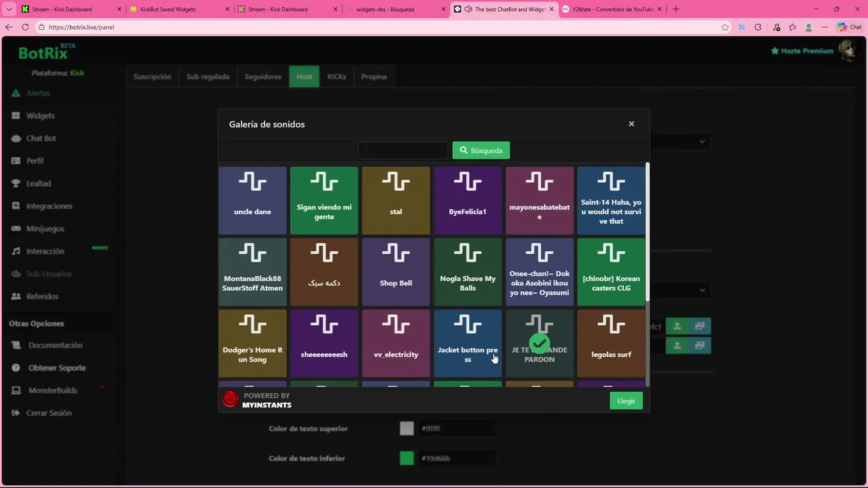Pick the 'stal' sound tile
This screenshot has height=488, width=868.
pyautogui.click(x=396, y=201)
